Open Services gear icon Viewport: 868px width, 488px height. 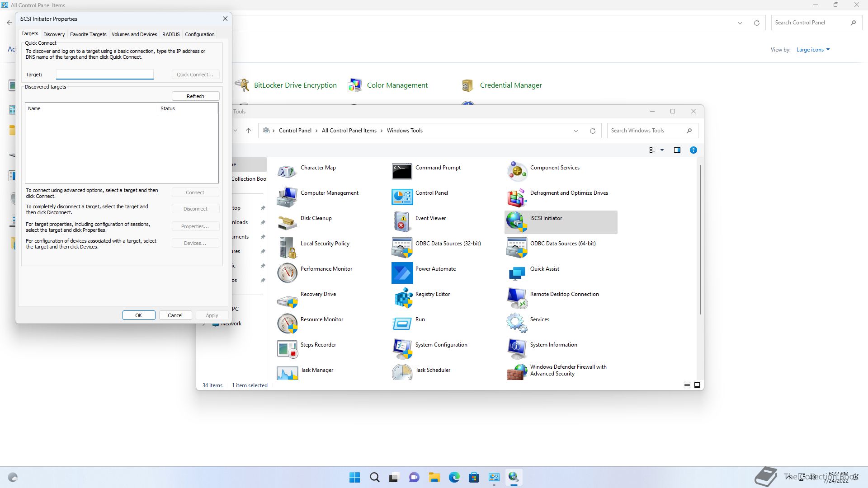(517, 323)
